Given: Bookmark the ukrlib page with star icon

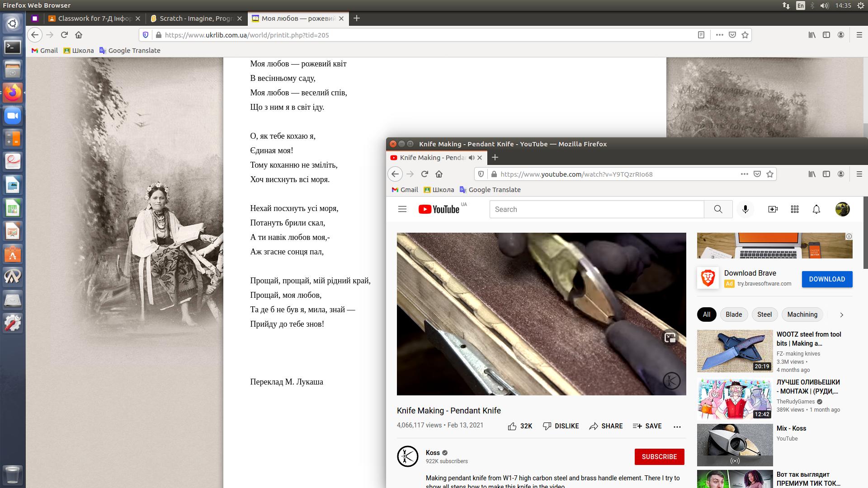Looking at the screenshot, I should 745,35.
